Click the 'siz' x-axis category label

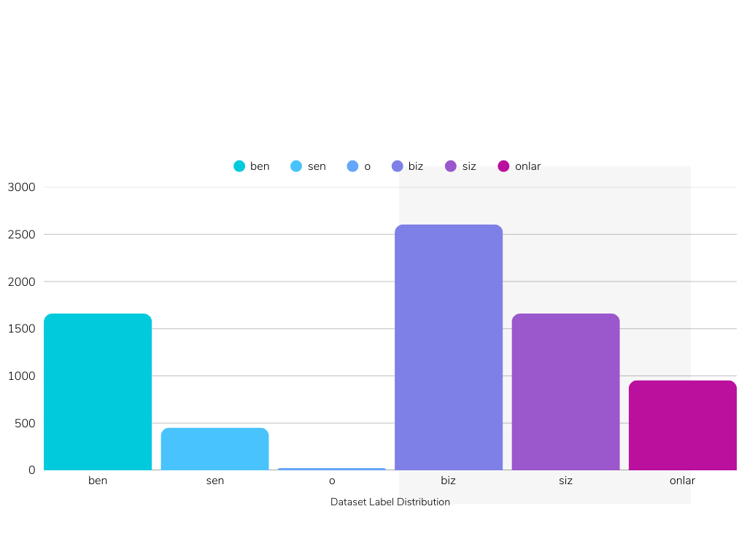click(565, 481)
